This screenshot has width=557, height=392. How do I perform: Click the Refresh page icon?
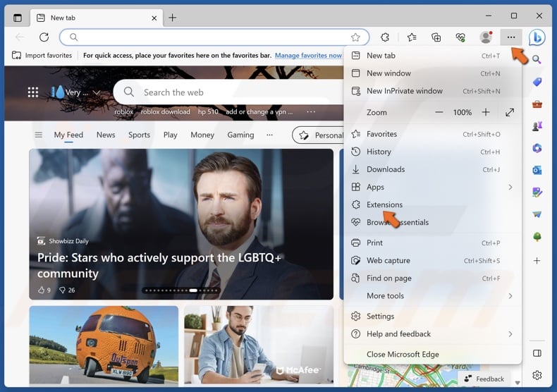tap(44, 37)
